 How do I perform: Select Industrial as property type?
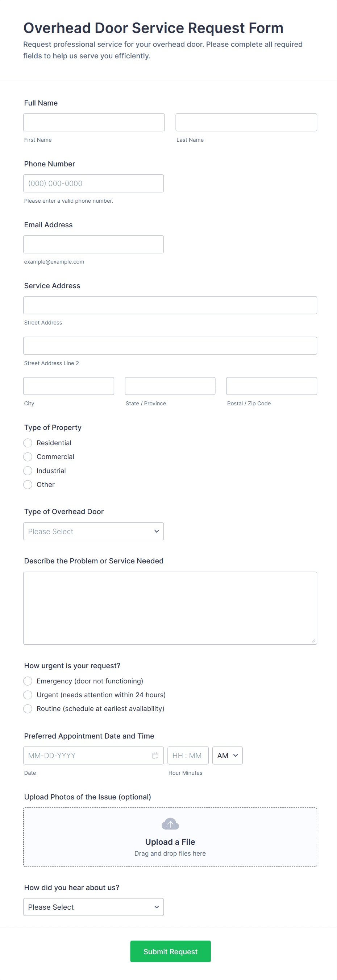tap(28, 471)
